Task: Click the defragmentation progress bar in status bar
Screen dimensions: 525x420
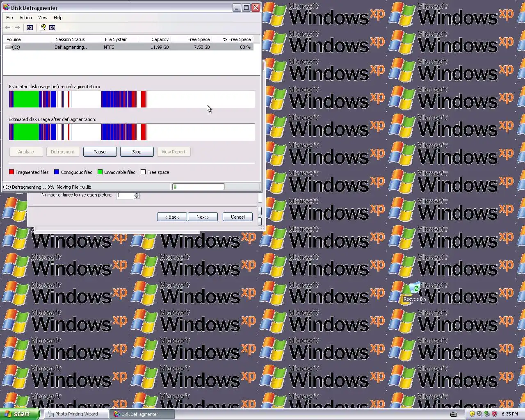Action: (198, 187)
